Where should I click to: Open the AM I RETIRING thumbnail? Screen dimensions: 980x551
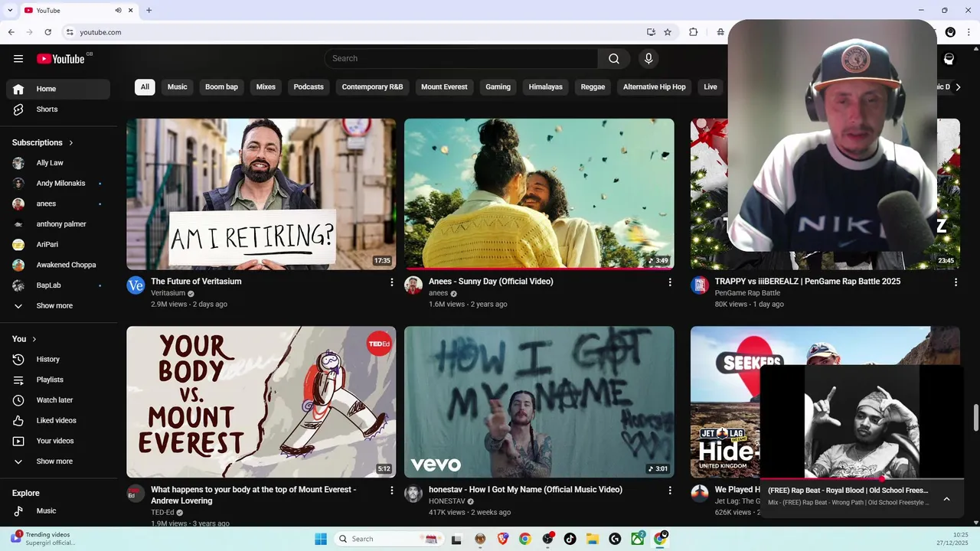(261, 194)
